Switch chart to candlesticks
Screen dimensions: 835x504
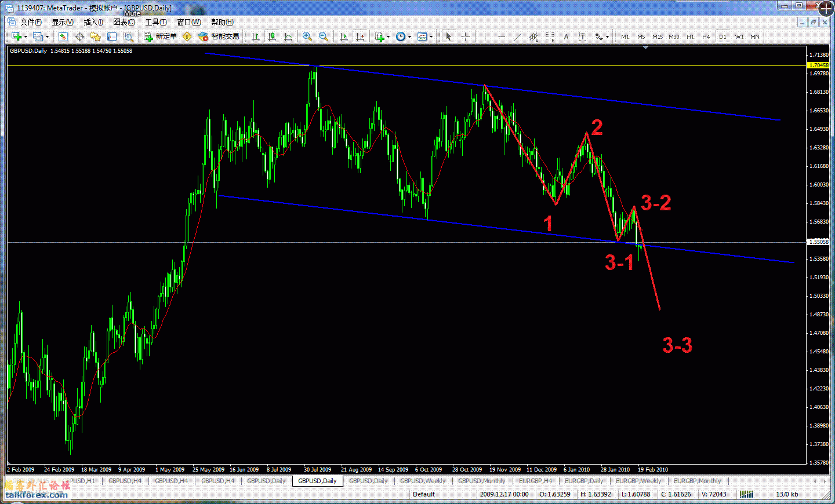[271, 36]
